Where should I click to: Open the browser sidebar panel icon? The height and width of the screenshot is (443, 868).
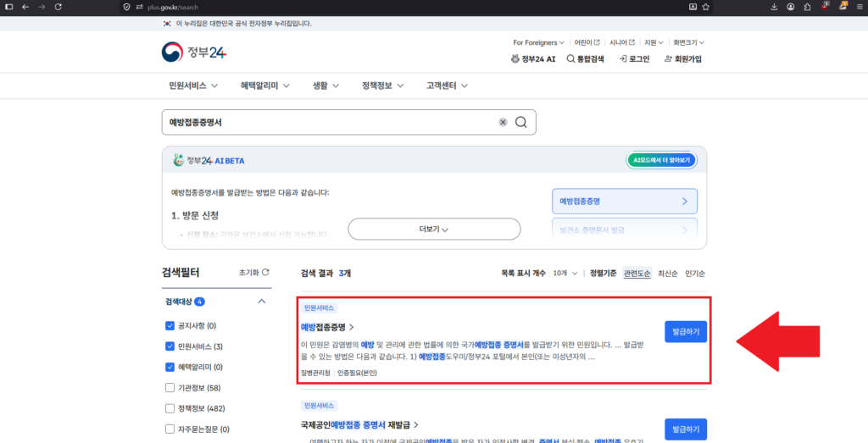8,7
